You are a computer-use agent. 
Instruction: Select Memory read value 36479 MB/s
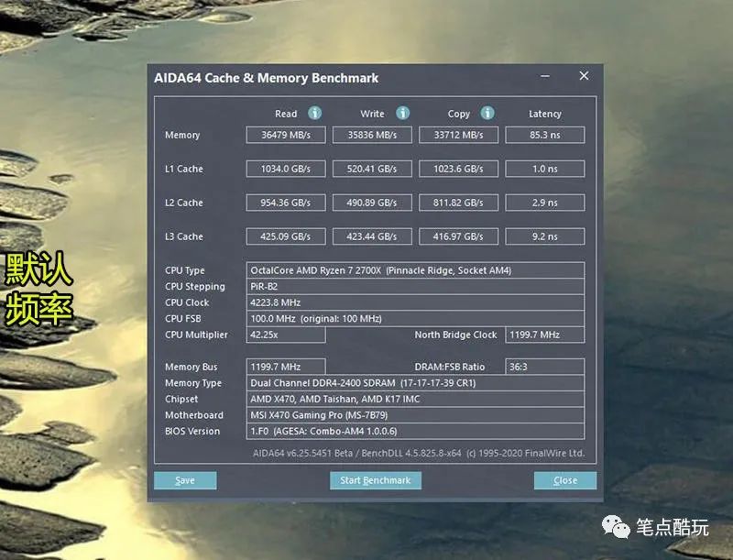tap(286, 135)
